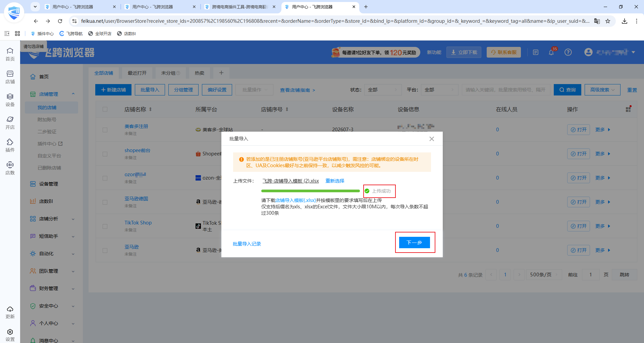Screen dimensions: 644x343
Task: Switch to the 全部店铺 tab
Action: pos(104,73)
